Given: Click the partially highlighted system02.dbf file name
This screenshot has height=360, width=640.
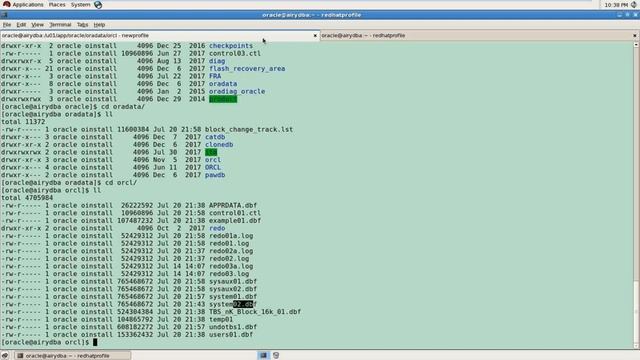Looking at the screenshot, I should [233, 304].
